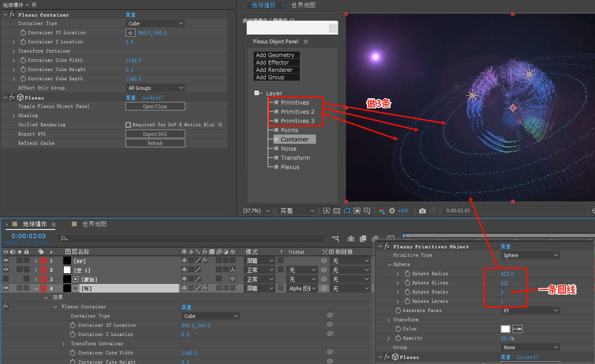
Task: Toggle mask and shape path visibility icon
Action: tap(347, 211)
